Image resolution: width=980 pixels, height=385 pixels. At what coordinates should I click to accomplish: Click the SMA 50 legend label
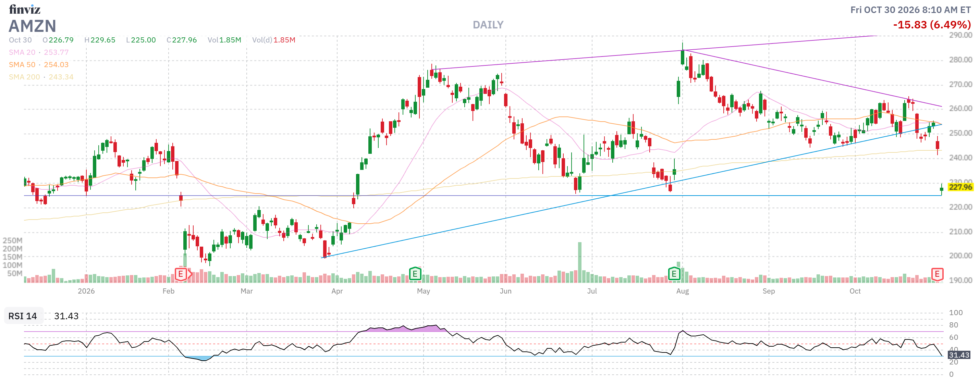(x=22, y=65)
